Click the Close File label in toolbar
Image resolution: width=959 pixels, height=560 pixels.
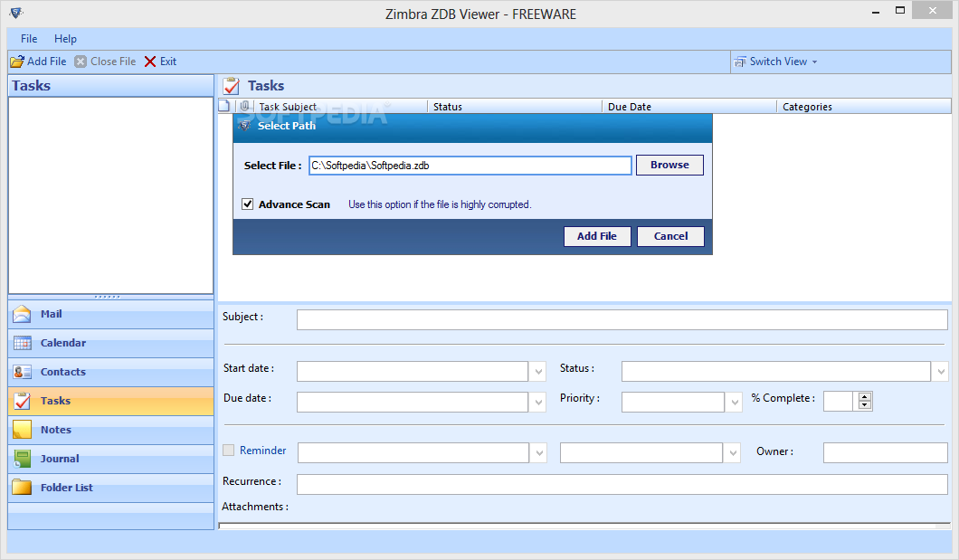click(113, 62)
